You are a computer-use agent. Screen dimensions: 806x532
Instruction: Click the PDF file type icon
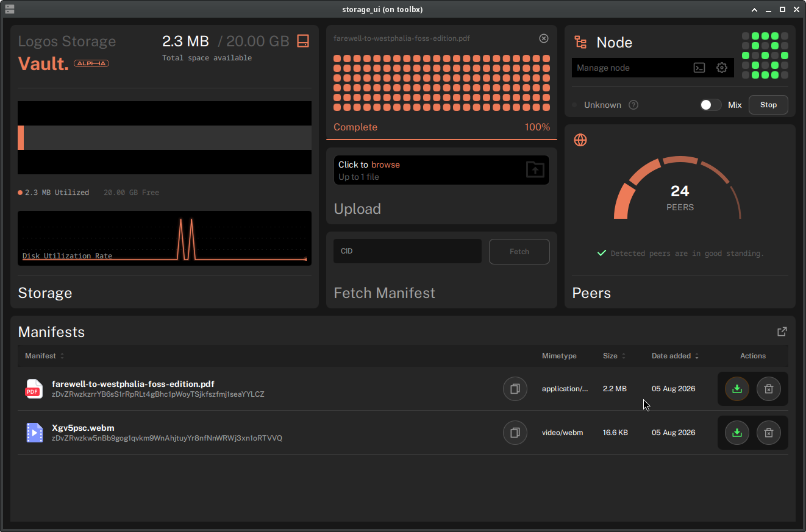[34, 389]
